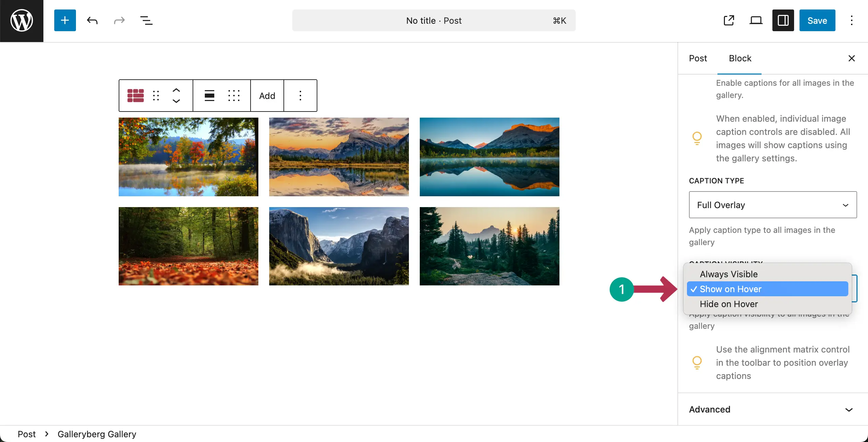Click the Add button in the gallery toolbar
The height and width of the screenshot is (442, 868).
click(267, 95)
